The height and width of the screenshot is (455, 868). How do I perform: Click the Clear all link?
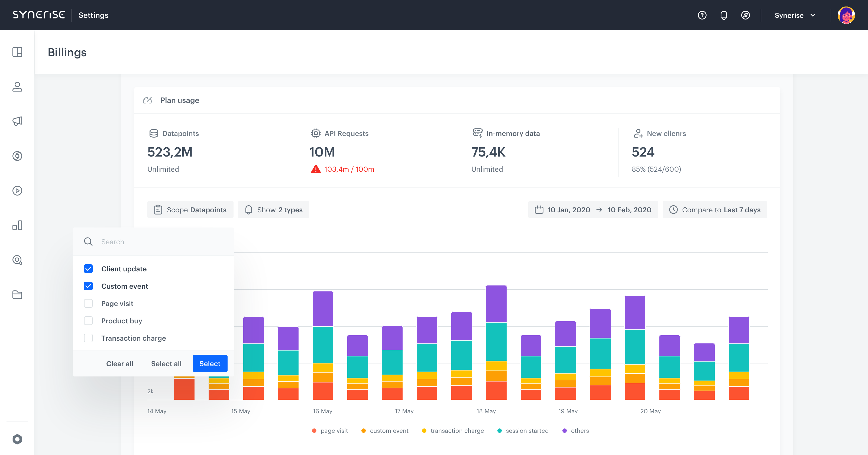point(120,364)
